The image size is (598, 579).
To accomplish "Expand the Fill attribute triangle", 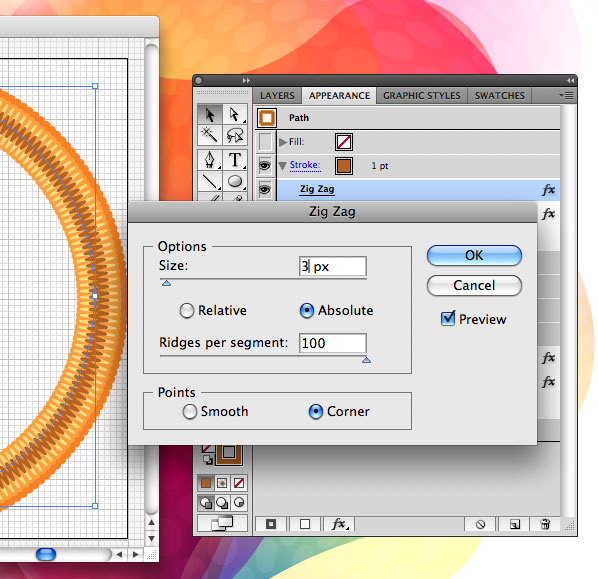I will coord(283,142).
